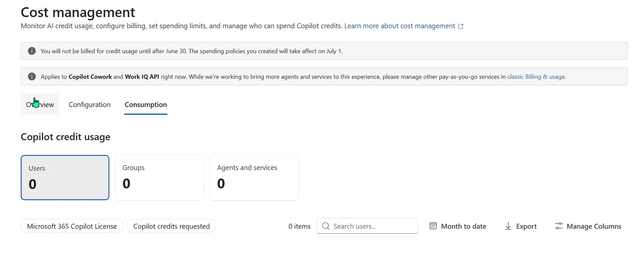Viewport: 644px width, 276px height.
Task: Open the classic Billing & usage link
Action: pos(536,77)
